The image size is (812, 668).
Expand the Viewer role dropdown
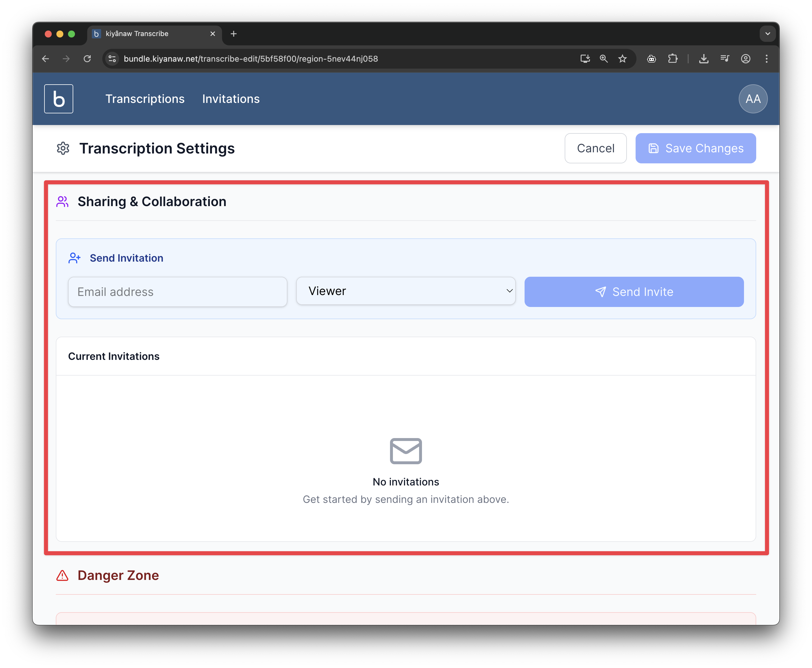tap(405, 291)
